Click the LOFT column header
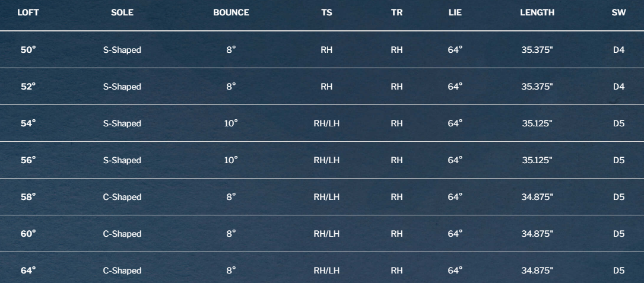The image size is (644, 283). click(x=28, y=13)
